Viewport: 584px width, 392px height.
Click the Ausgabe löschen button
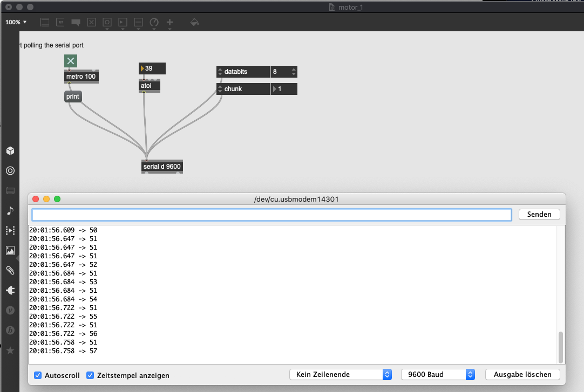[522, 375]
